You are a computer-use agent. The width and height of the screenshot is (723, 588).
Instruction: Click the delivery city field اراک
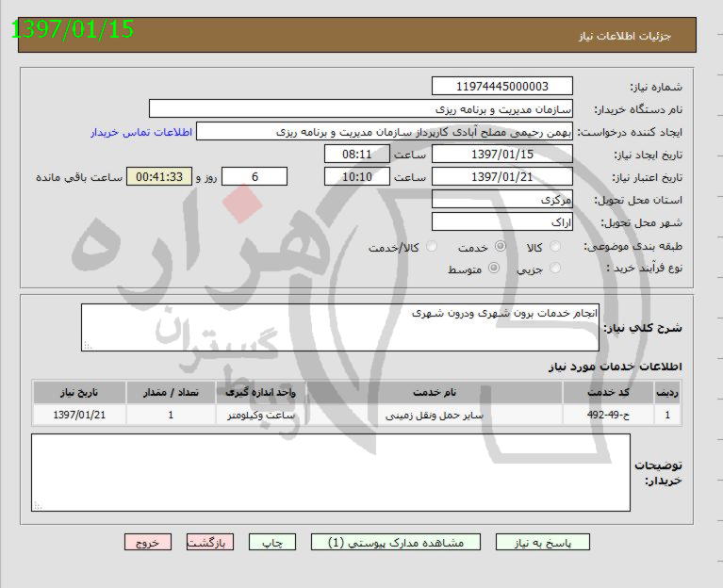pos(502,221)
